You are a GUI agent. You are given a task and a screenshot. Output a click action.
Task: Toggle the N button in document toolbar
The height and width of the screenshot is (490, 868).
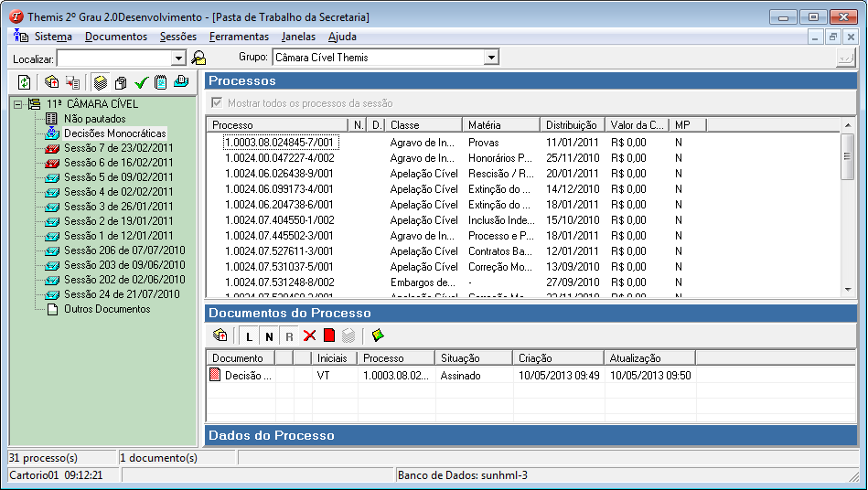pos(269,336)
